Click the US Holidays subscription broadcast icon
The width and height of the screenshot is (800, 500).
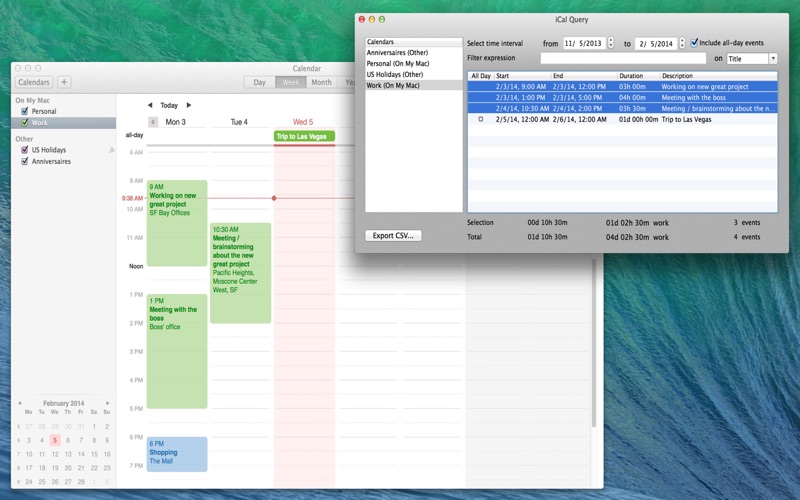111,150
